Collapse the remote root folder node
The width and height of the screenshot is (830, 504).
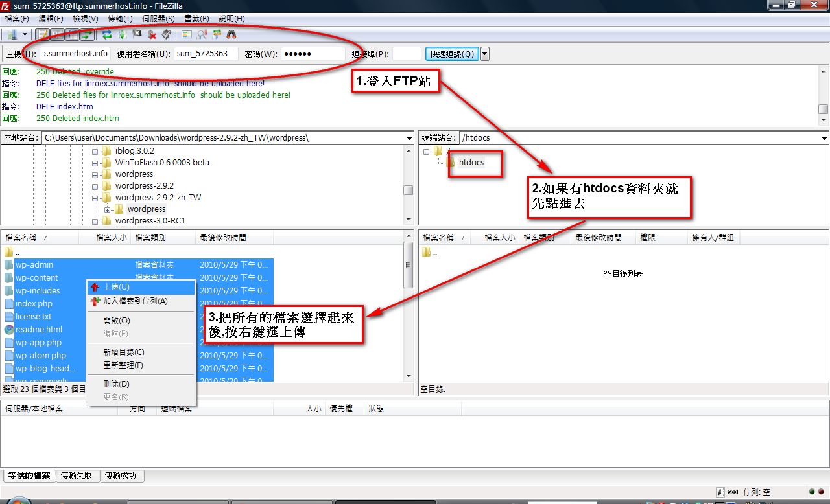(428, 151)
